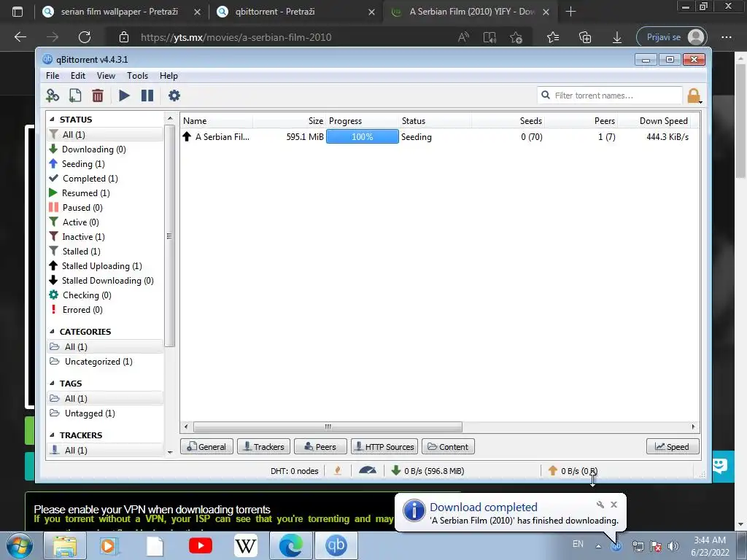747x560 pixels.
Task: Click the Add torrent link toolbar icon
Action: [x=53, y=96]
